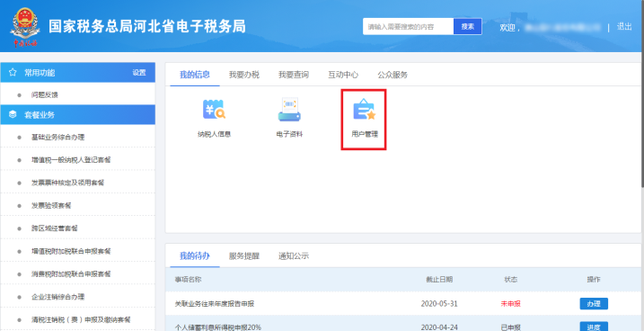This screenshot has width=644, height=331.
Task: Switch to 我要办税 tab
Action: pyautogui.click(x=244, y=75)
